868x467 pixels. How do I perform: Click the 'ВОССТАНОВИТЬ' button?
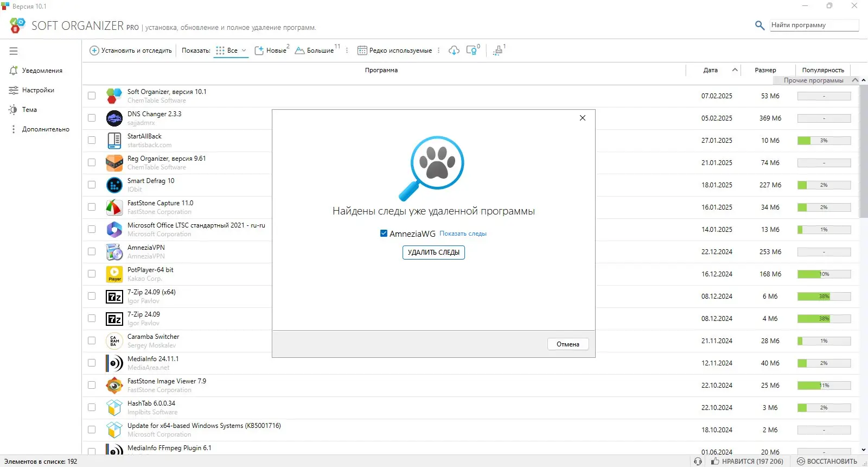tap(827, 462)
